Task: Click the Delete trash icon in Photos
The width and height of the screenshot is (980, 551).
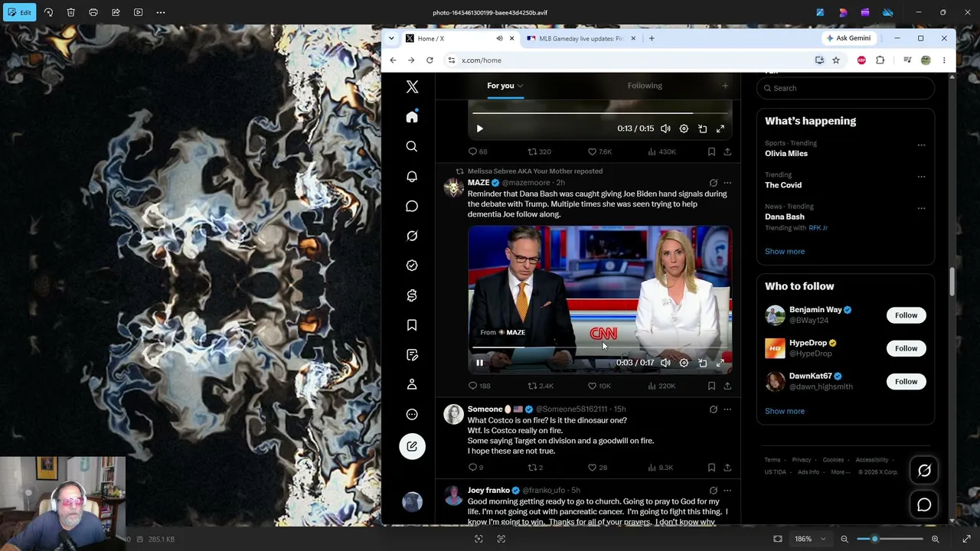Action: click(x=70, y=12)
